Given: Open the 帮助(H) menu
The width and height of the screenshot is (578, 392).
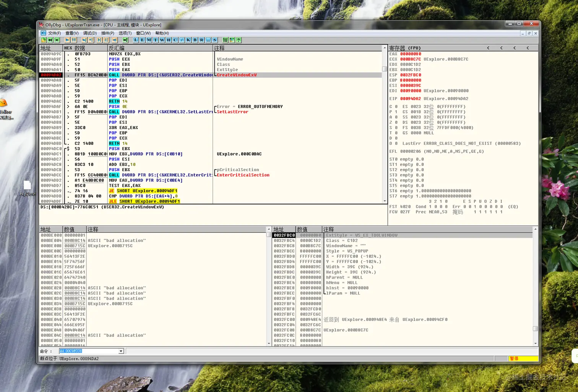Looking at the screenshot, I should pyautogui.click(x=162, y=33).
